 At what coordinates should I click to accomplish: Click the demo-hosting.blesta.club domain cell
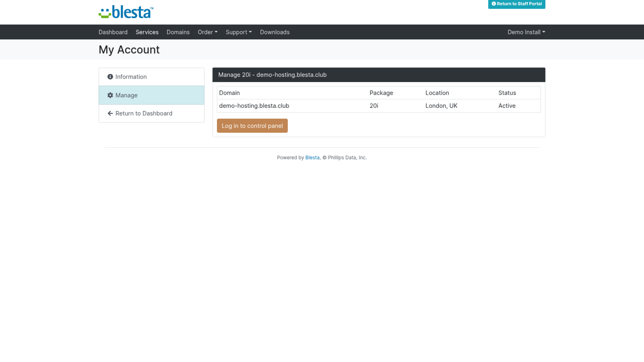point(254,106)
